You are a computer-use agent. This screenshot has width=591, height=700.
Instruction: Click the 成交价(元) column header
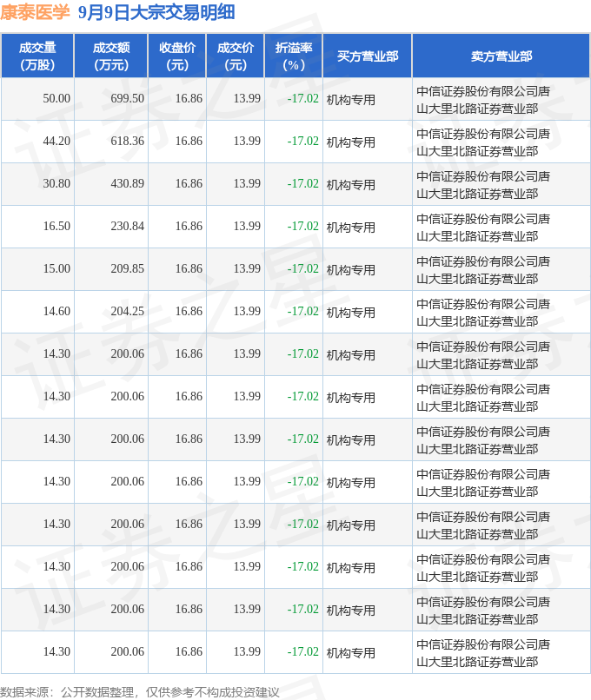[x=236, y=56]
